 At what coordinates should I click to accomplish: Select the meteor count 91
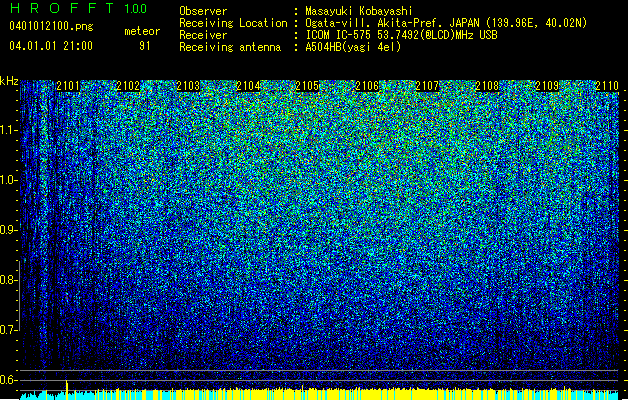tap(144, 46)
